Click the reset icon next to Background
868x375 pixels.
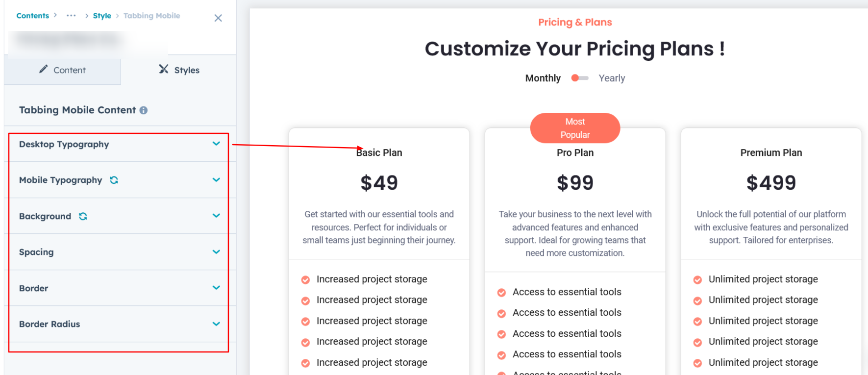click(83, 216)
